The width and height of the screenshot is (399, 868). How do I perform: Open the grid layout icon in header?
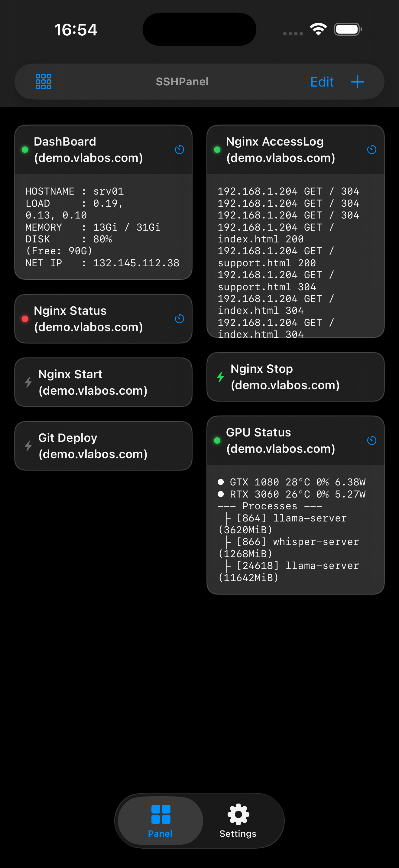point(44,81)
